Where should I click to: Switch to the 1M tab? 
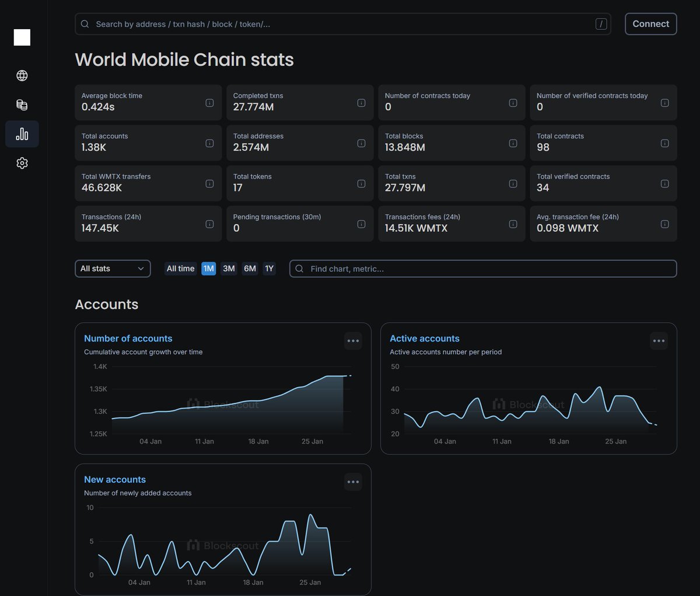click(208, 269)
